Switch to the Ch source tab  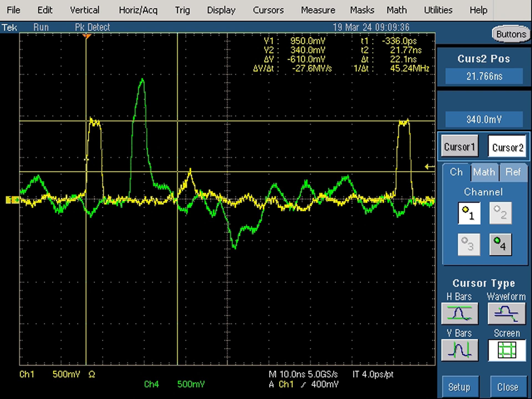(x=456, y=172)
